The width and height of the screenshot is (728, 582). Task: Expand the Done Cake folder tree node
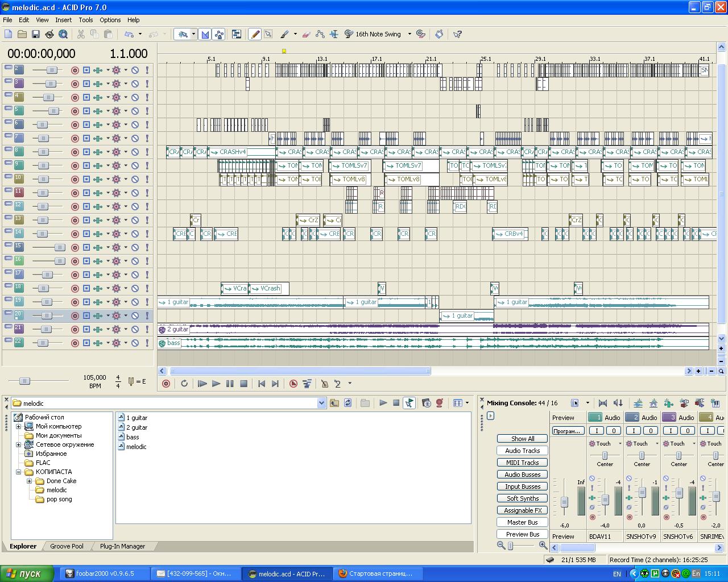pyautogui.click(x=29, y=481)
